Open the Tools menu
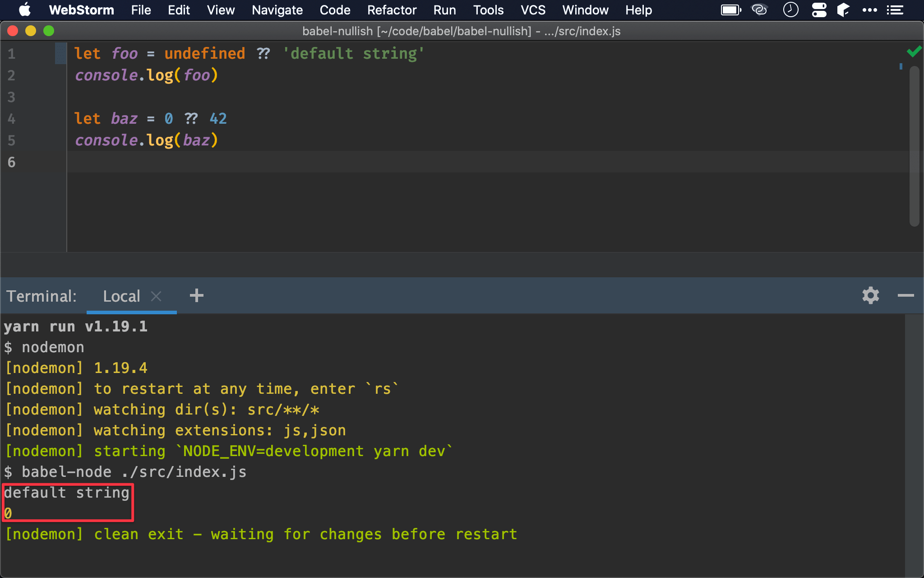This screenshot has width=924, height=578. [x=488, y=10]
